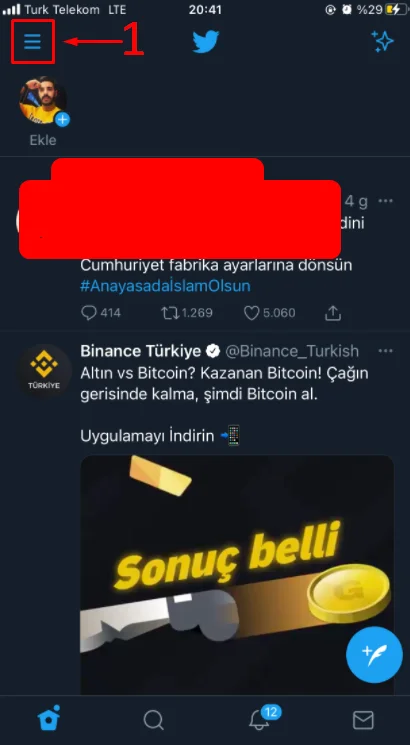Open options on the 4 g tweet
410x745 pixels.
click(385, 201)
